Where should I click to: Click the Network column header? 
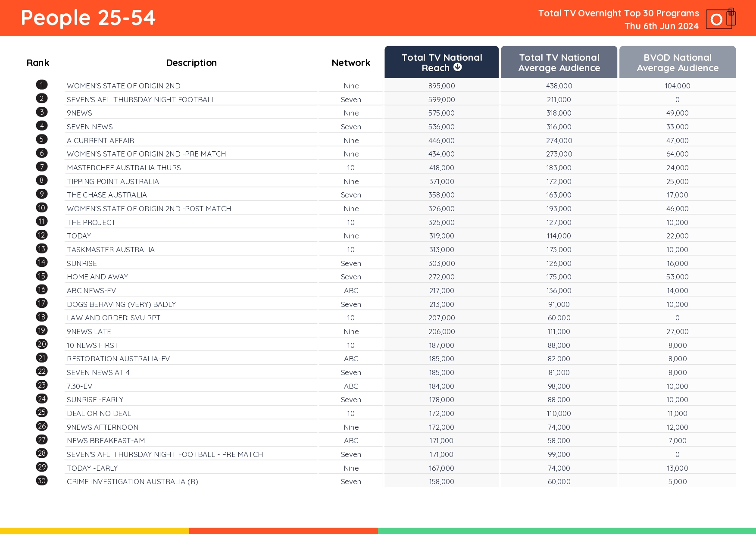tap(350, 63)
